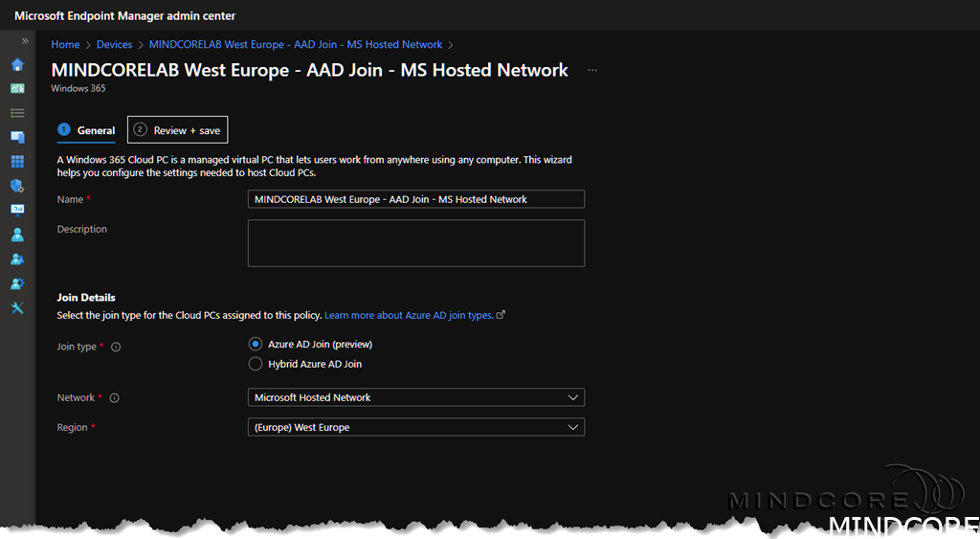Screen dimensions: 980x539
Task: Open the Network dropdown
Action: 415,397
